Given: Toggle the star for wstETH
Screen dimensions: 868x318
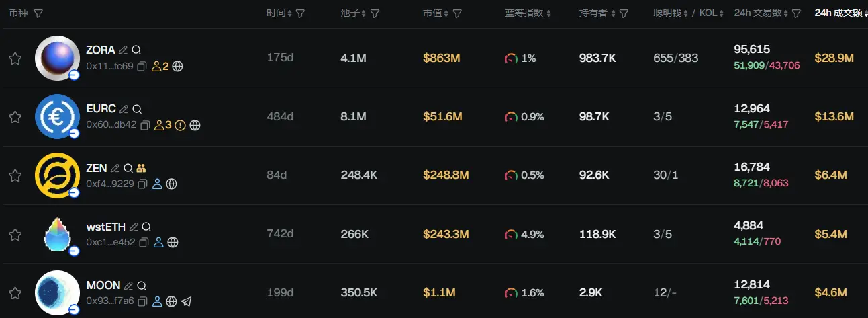Looking at the screenshot, I should (x=15, y=235).
